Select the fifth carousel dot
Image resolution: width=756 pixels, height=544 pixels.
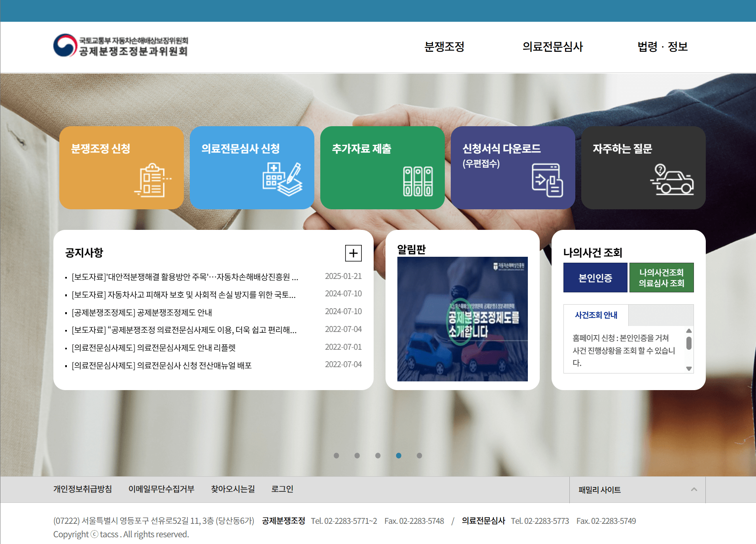(x=420, y=455)
